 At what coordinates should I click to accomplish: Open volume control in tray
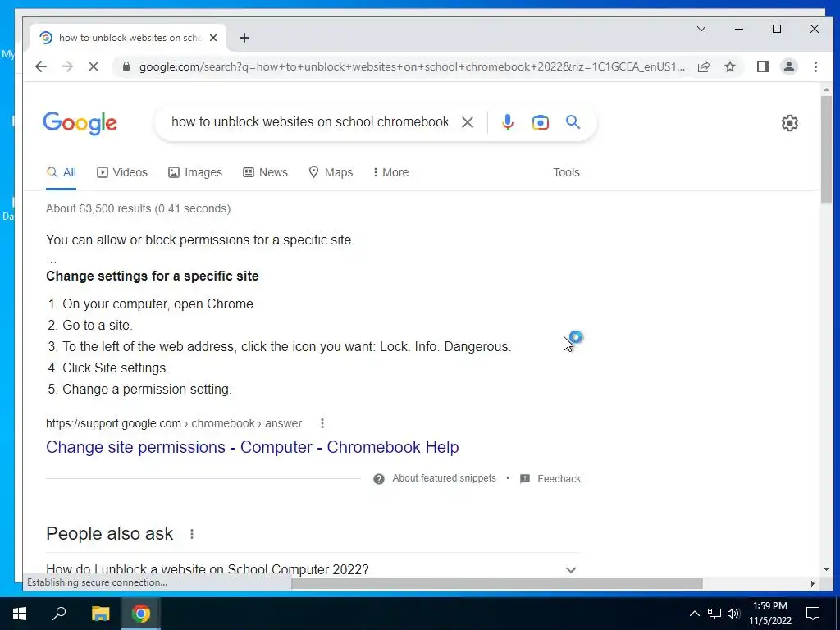pyautogui.click(x=733, y=614)
